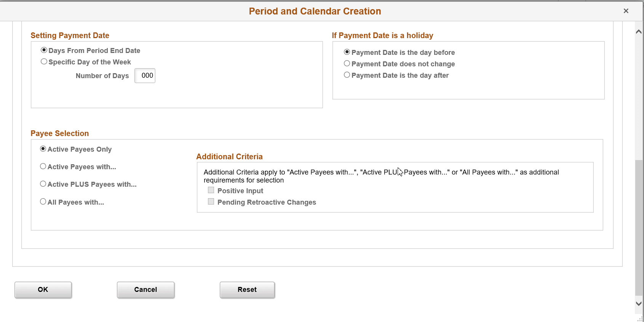
Task: Select "Specific Day of the Week" option
Action: click(44, 61)
